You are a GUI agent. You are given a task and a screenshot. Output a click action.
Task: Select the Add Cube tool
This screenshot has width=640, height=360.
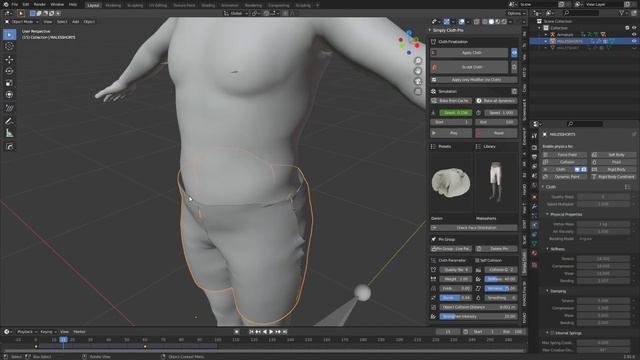[x=9, y=147]
